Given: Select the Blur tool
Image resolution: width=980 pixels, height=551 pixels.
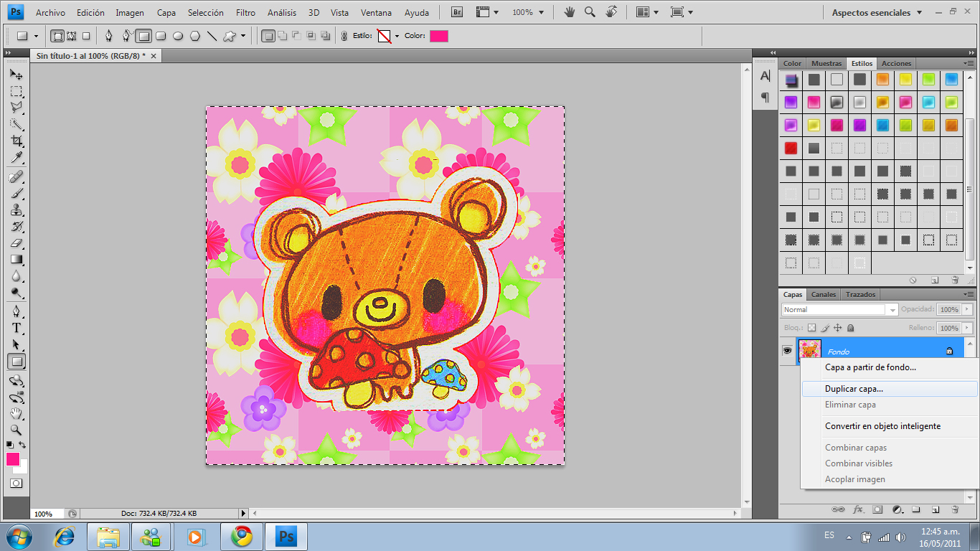Looking at the screenshot, I should 16,275.
